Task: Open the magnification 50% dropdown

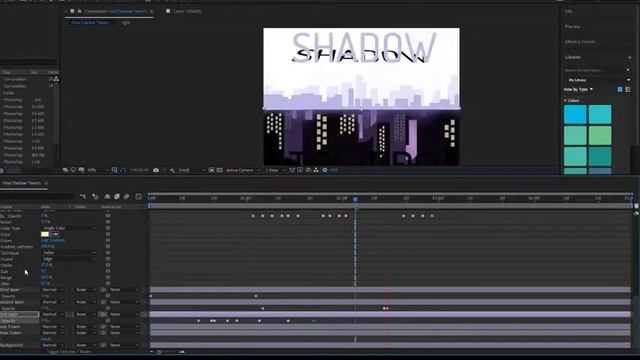Action: pos(97,170)
